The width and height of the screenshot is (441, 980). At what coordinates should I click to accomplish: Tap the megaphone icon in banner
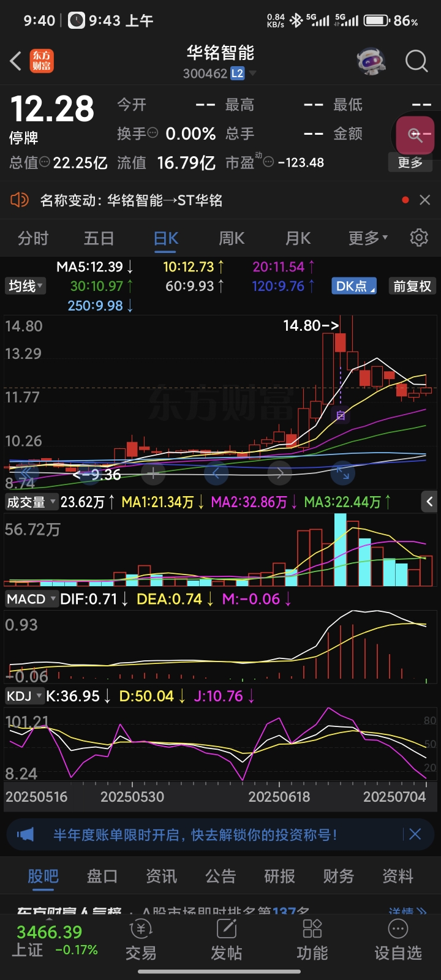point(26,834)
